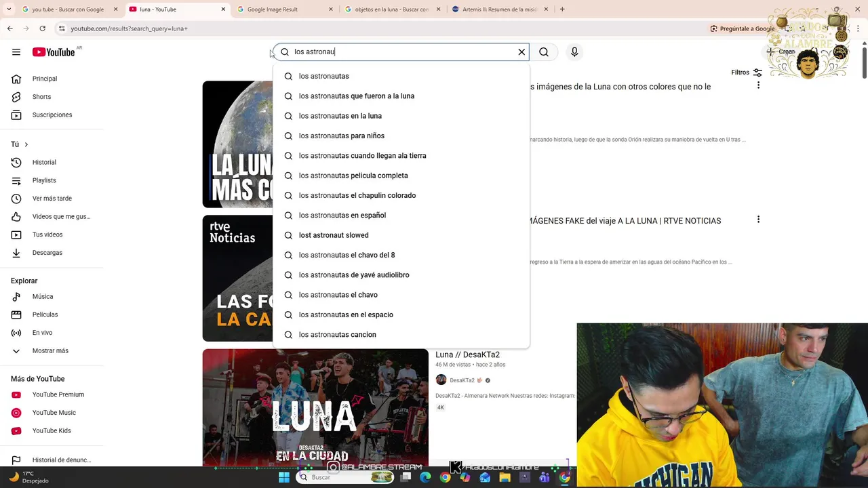Click the taskbar Buscar search box
Screen dimensions: 868x488
click(x=346, y=477)
